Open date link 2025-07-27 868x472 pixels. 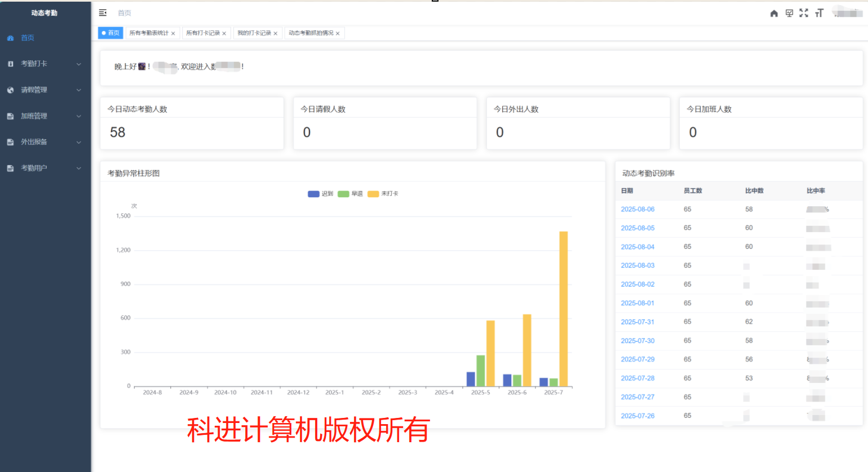click(637, 397)
